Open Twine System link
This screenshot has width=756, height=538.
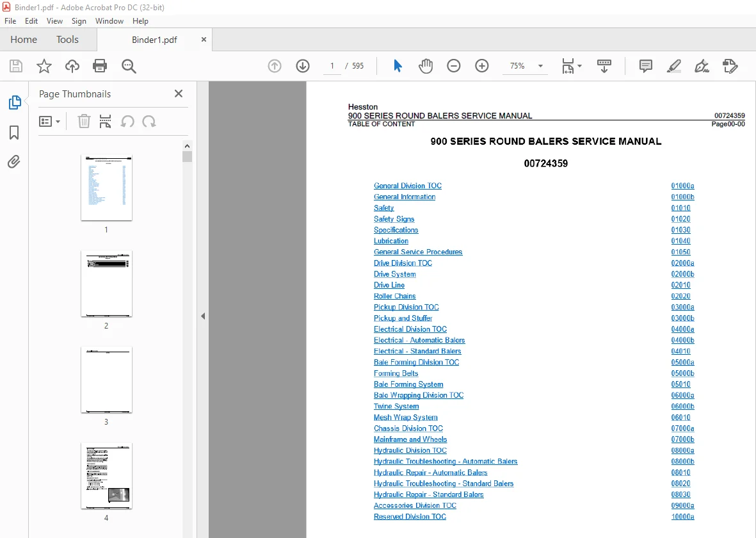[x=396, y=406]
